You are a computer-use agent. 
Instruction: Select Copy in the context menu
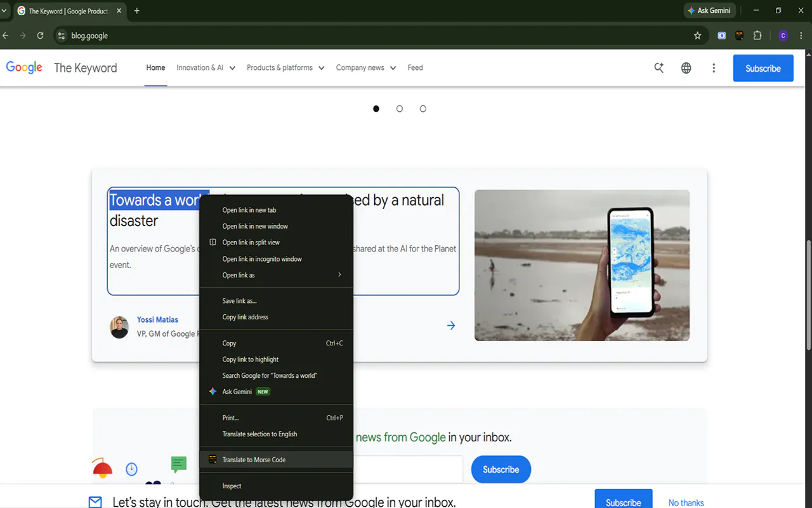pos(276,343)
